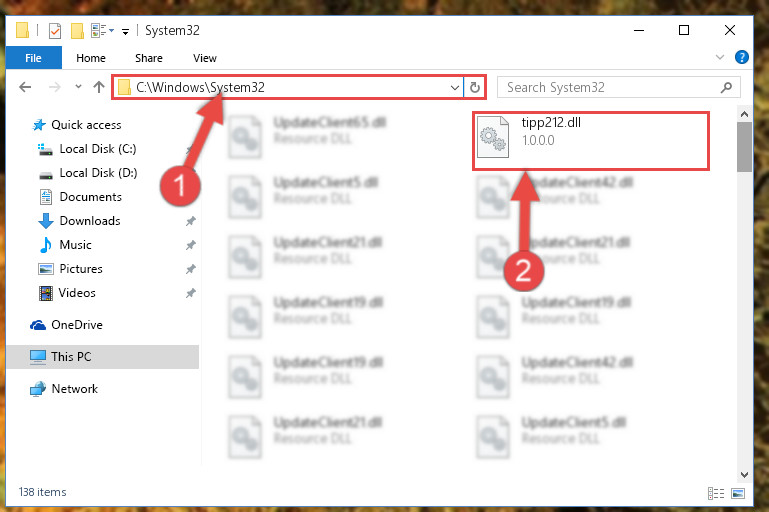Image resolution: width=769 pixels, height=512 pixels.
Task: Toggle the pin next to Pictures
Action: [191, 269]
